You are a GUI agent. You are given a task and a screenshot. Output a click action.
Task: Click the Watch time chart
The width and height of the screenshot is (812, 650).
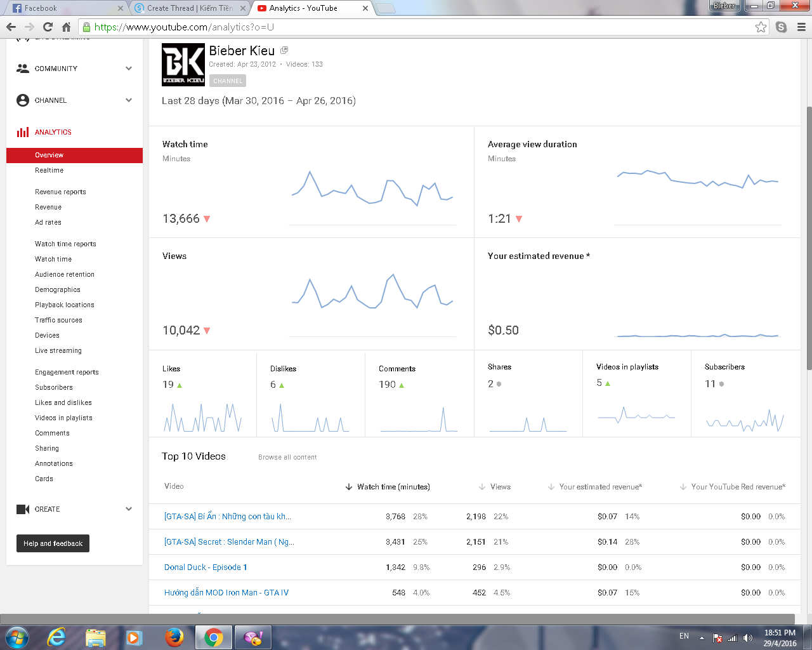(x=372, y=197)
